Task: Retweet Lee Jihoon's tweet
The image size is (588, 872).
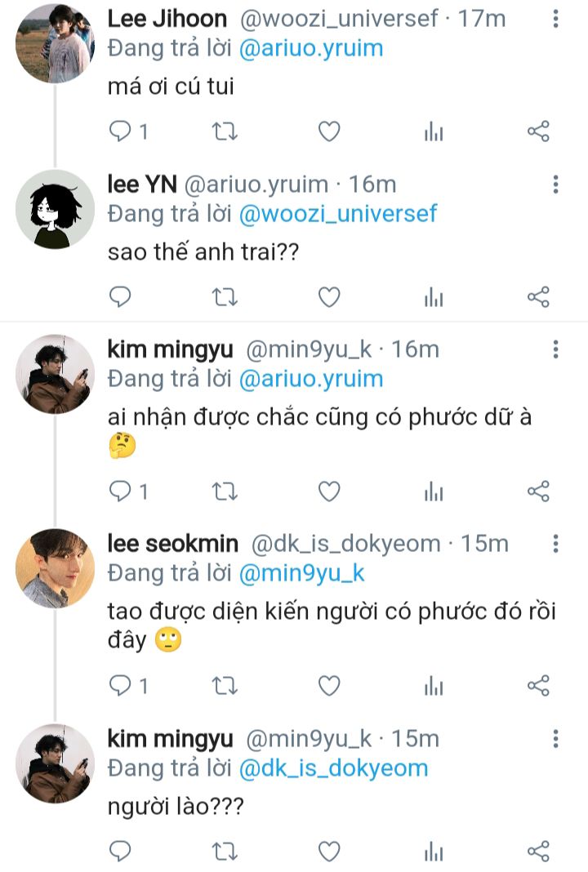Action: point(224,131)
